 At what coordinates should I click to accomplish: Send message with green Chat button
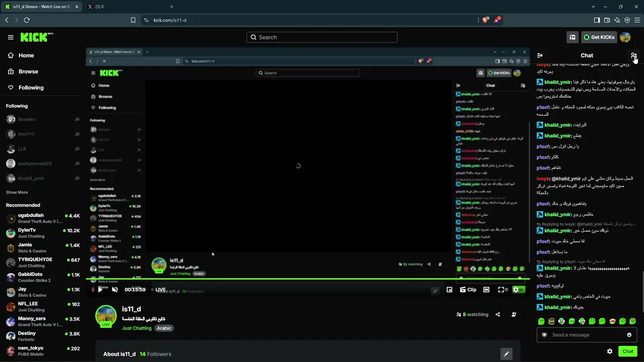(x=628, y=351)
